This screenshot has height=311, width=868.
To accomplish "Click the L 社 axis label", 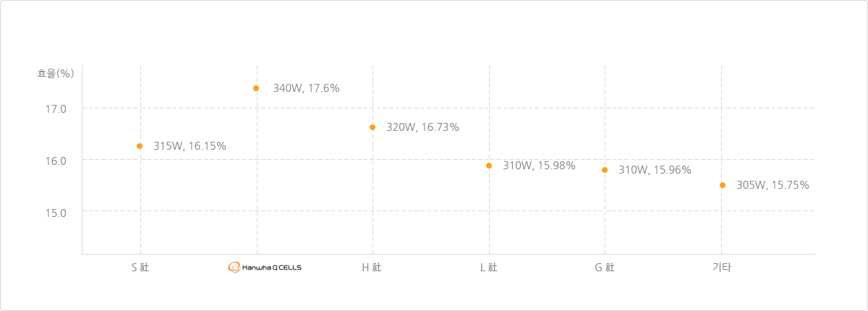I will [x=489, y=267].
